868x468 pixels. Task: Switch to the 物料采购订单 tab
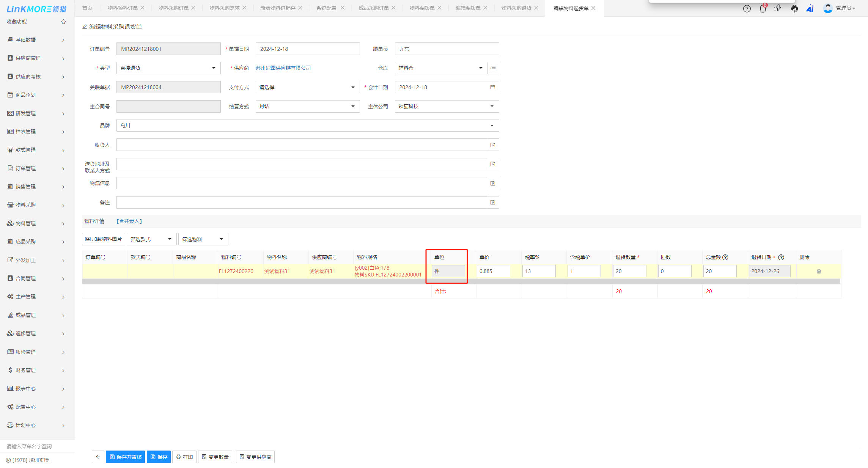point(173,8)
